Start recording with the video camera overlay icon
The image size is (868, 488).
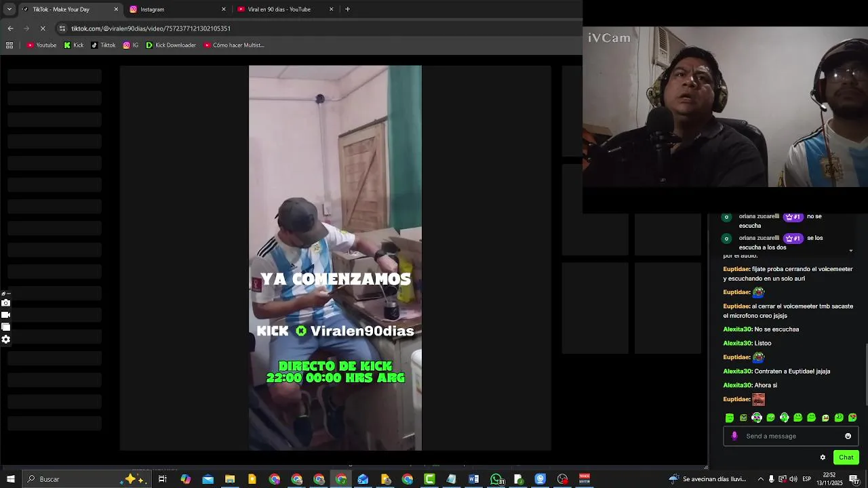coord(6,315)
